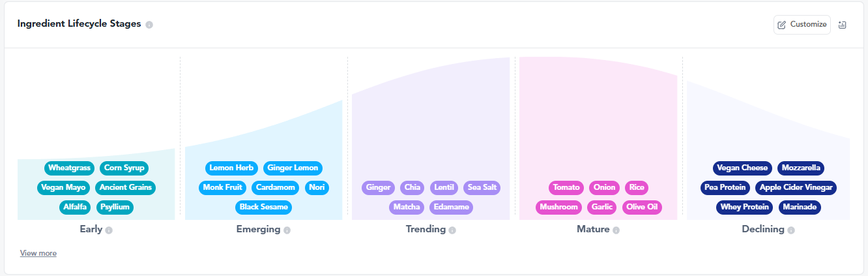Click the info icon next to Trending
The width and height of the screenshot is (868, 276).
(x=452, y=230)
